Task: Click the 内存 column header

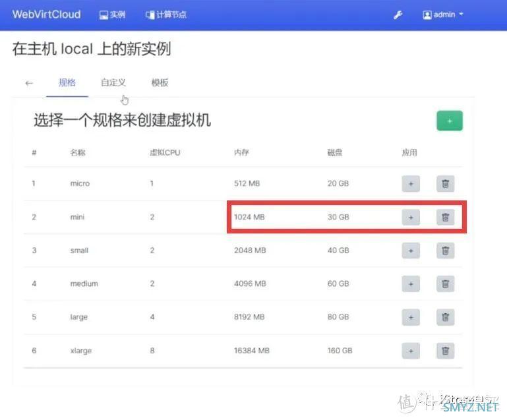Action: pyautogui.click(x=241, y=152)
